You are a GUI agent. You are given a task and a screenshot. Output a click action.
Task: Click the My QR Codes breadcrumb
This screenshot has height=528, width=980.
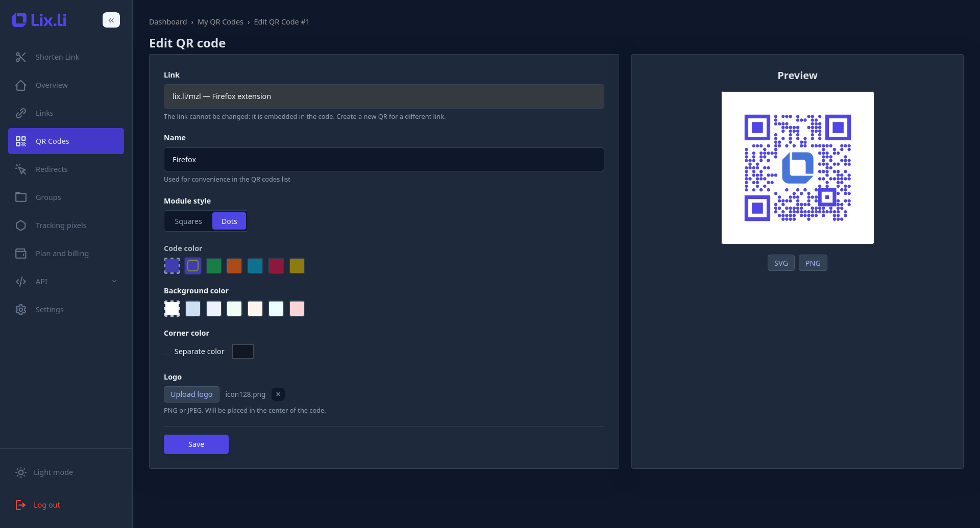[220, 22]
